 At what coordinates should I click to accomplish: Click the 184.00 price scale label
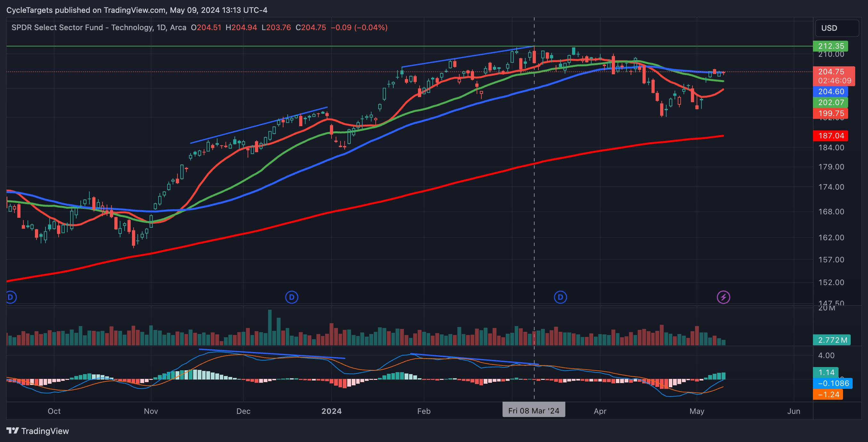tap(831, 147)
